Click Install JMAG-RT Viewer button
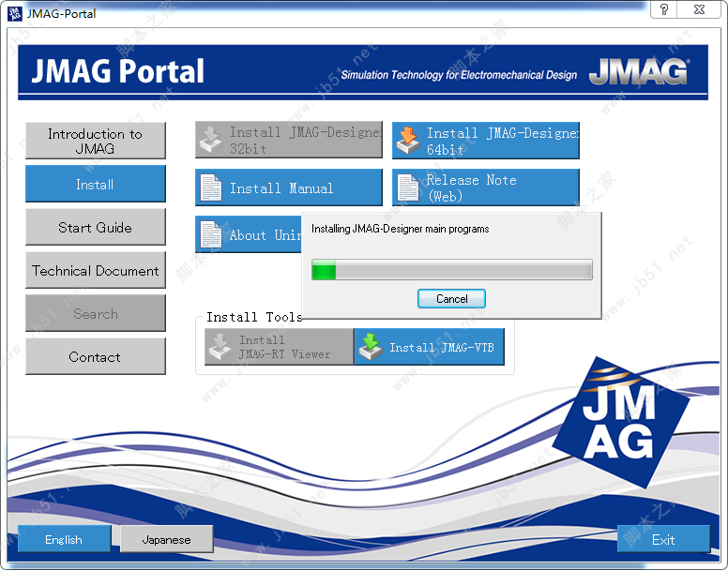 pyautogui.click(x=279, y=347)
